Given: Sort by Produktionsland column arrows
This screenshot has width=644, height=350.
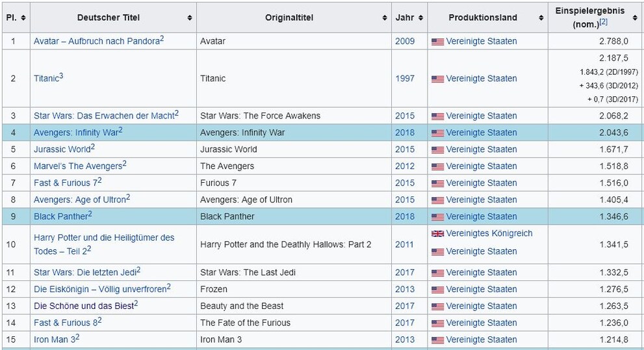Looking at the screenshot, I should tap(541, 18).
